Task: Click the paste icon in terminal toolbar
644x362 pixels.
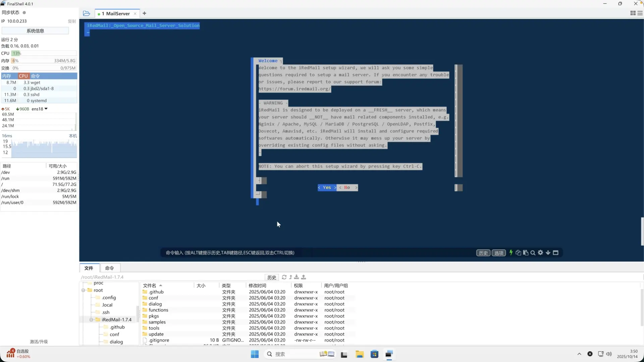Action: [526, 253]
